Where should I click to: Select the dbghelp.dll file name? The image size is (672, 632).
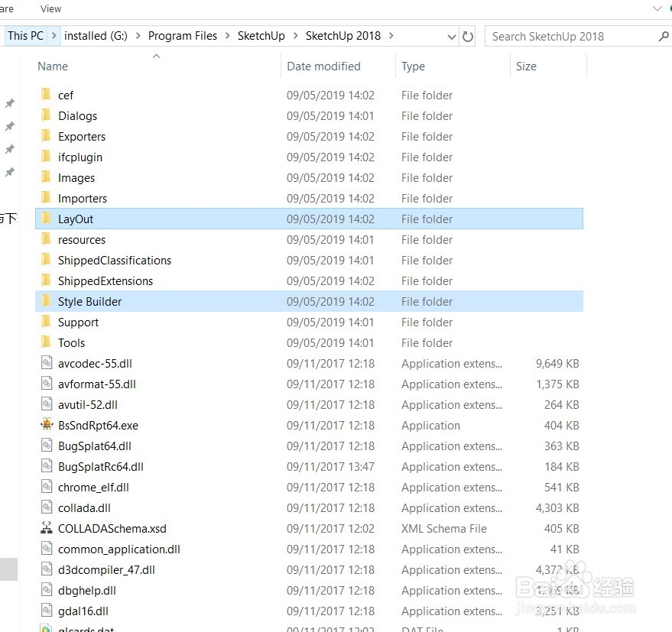pyautogui.click(x=87, y=591)
